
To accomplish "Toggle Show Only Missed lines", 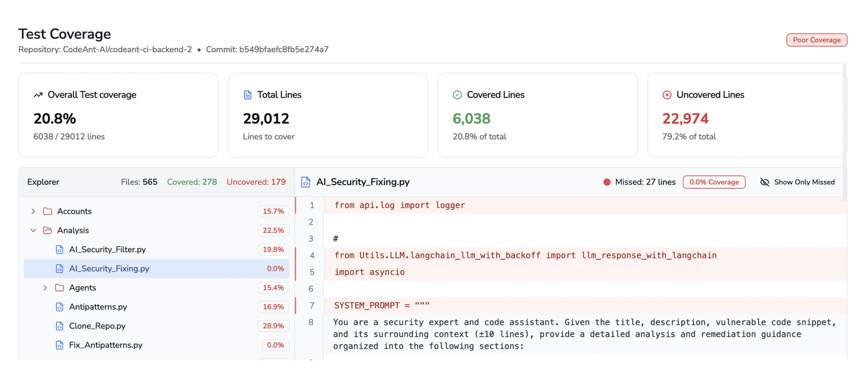I will pyautogui.click(x=797, y=182).
